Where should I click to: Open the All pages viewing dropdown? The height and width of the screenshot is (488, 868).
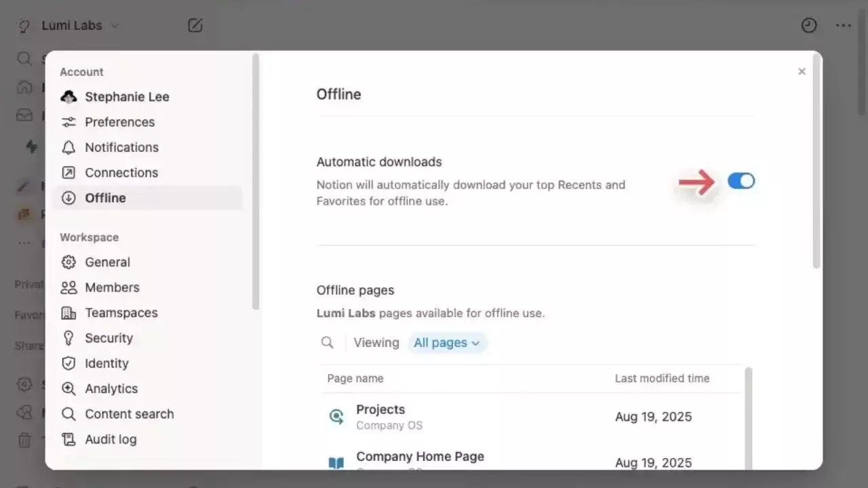[447, 343]
